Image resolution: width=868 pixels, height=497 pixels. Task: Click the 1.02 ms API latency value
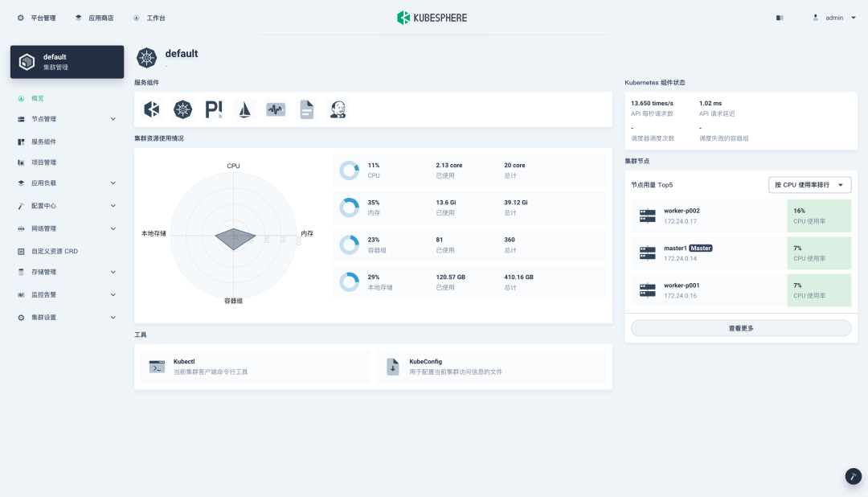coord(710,103)
